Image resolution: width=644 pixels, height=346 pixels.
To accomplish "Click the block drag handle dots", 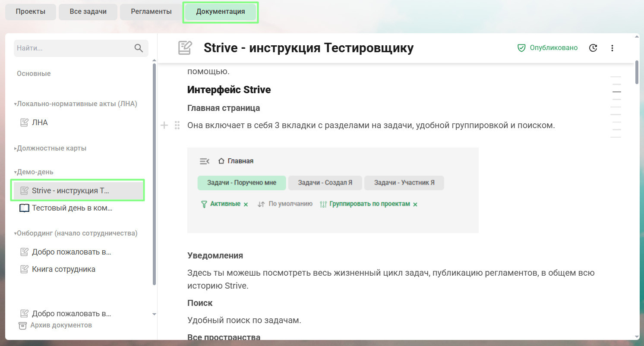I will [x=177, y=126].
